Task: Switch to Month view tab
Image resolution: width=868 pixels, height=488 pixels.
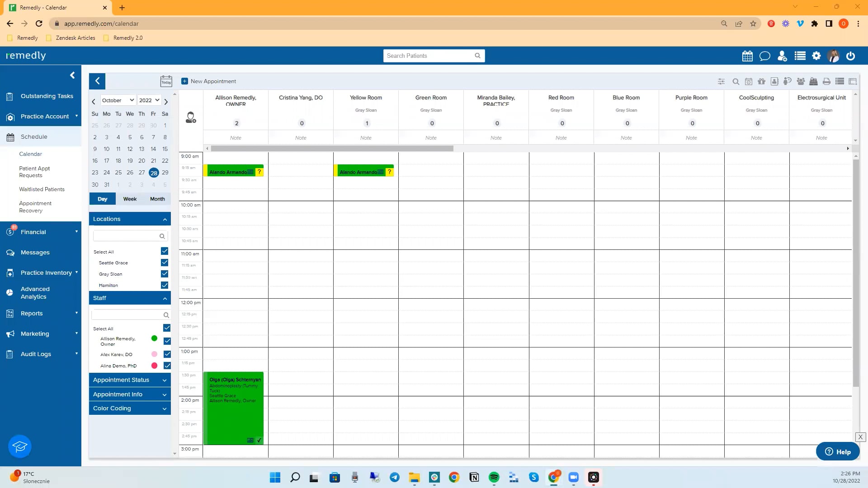Action: pos(157,199)
